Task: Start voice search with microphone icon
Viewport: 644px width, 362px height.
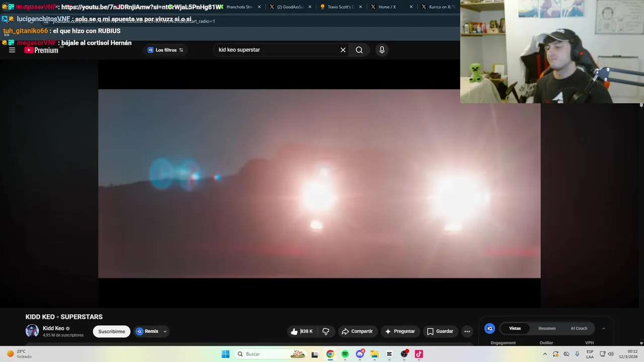Action: point(382,50)
